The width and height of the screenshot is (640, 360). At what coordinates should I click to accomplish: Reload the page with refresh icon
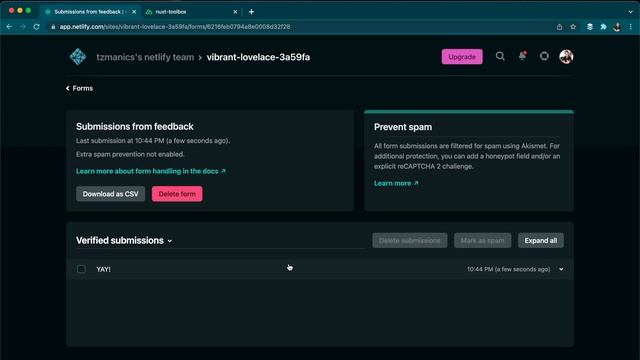(x=36, y=27)
